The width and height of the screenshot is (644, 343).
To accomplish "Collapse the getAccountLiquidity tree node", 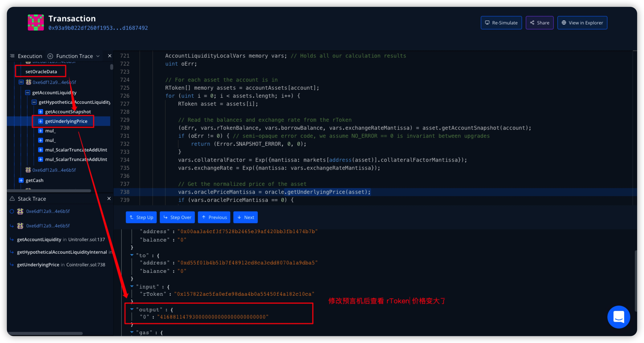I will coord(28,93).
